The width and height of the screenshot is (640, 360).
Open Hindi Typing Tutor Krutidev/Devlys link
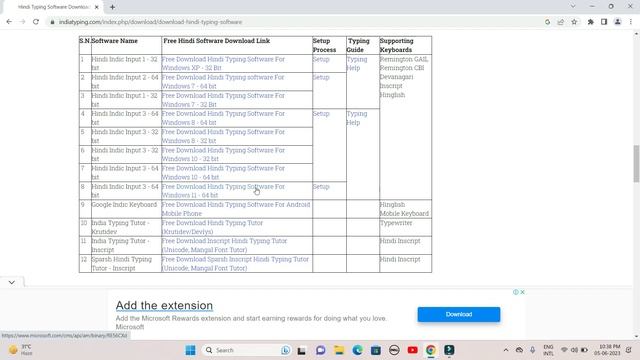click(x=212, y=227)
